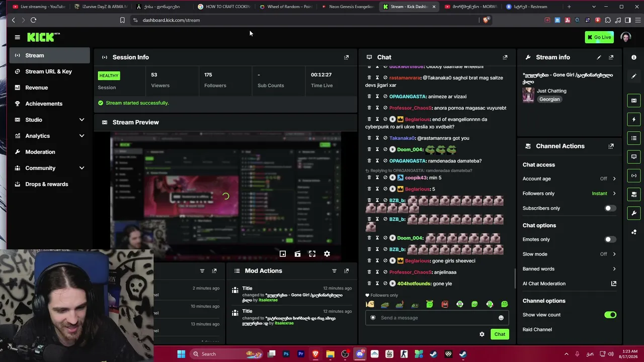This screenshot has width=644, height=362.
Task: Pop out the Session Info panel
Action: [x=346, y=57]
